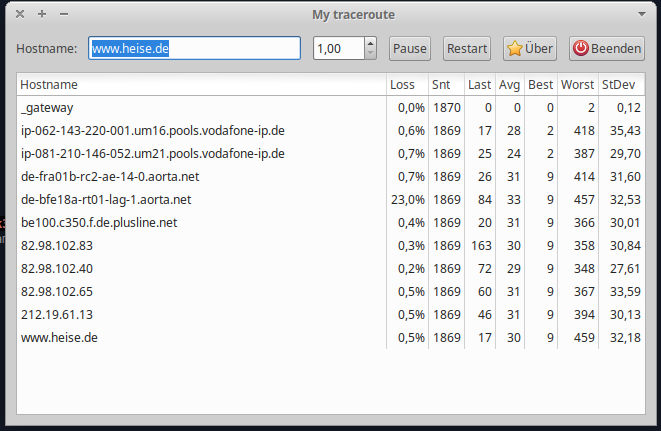
Task: Decrease interval with spinner down arrow
Action: click(x=370, y=54)
